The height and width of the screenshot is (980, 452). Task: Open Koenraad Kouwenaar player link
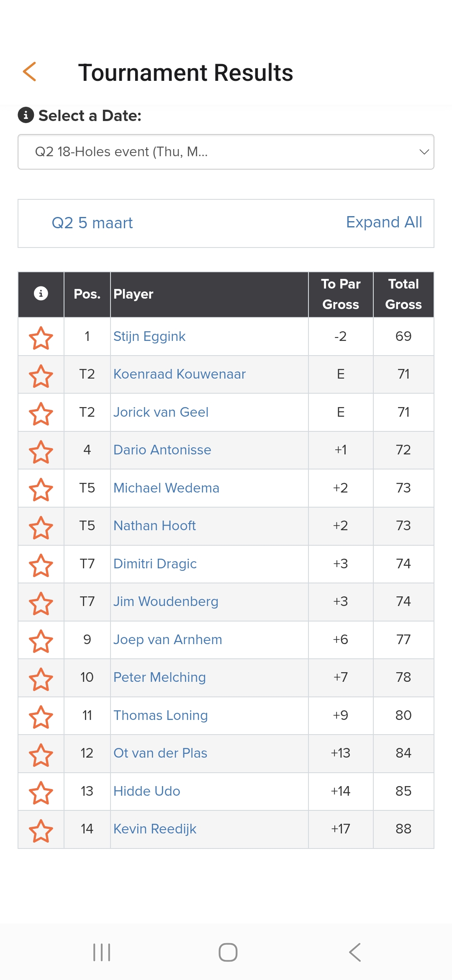coord(179,374)
